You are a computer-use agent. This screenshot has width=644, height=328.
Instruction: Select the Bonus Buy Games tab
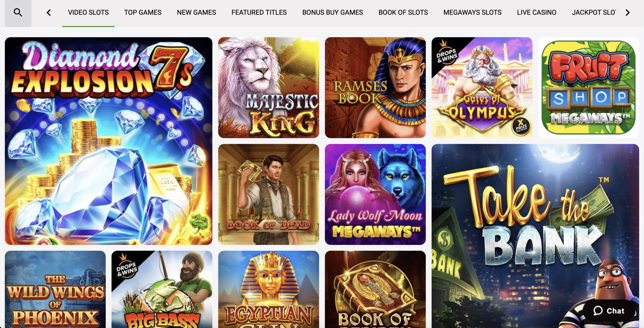click(x=333, y=12)
